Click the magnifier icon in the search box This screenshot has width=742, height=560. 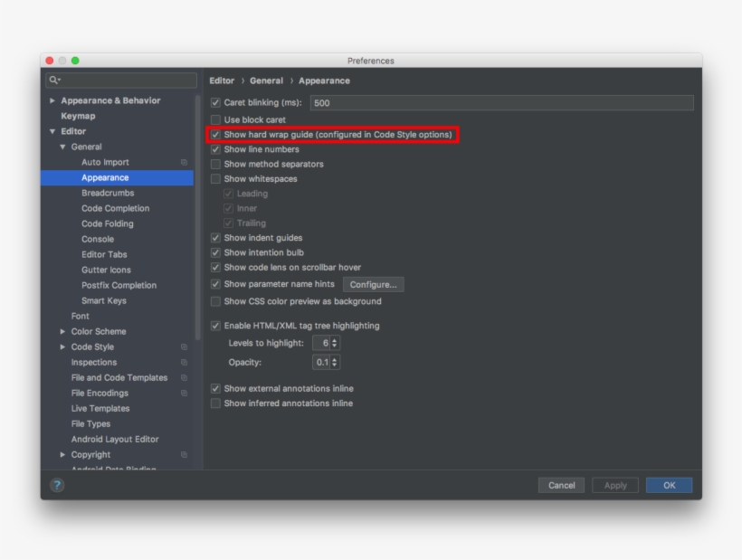click(54, 81)
